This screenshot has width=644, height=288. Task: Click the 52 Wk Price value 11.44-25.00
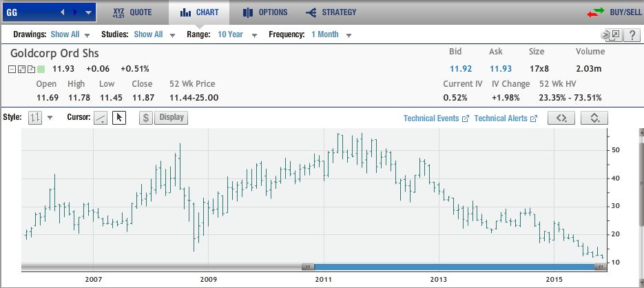tap(194, 98)
